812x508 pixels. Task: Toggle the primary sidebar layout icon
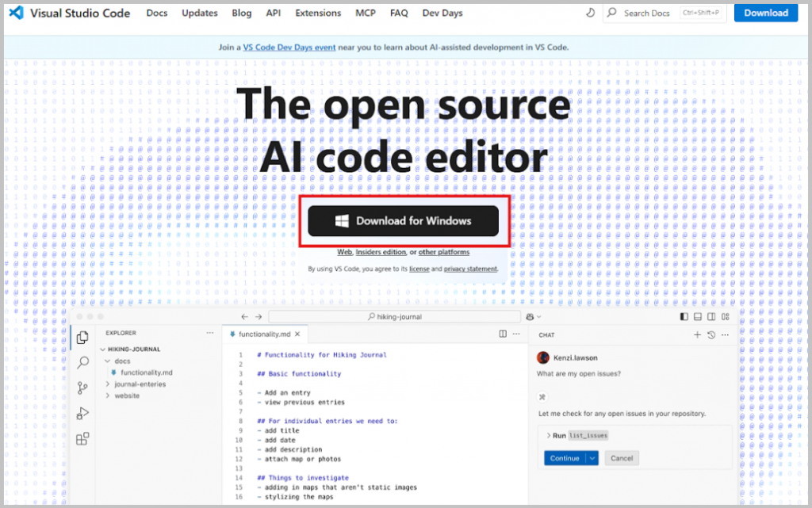point(684,316)
